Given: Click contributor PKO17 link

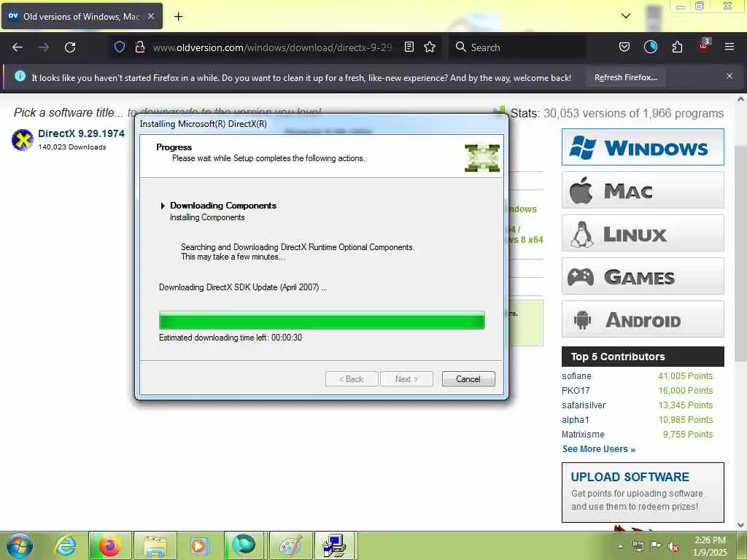Looking at the screenshot, I should click(x=576, y=391).
